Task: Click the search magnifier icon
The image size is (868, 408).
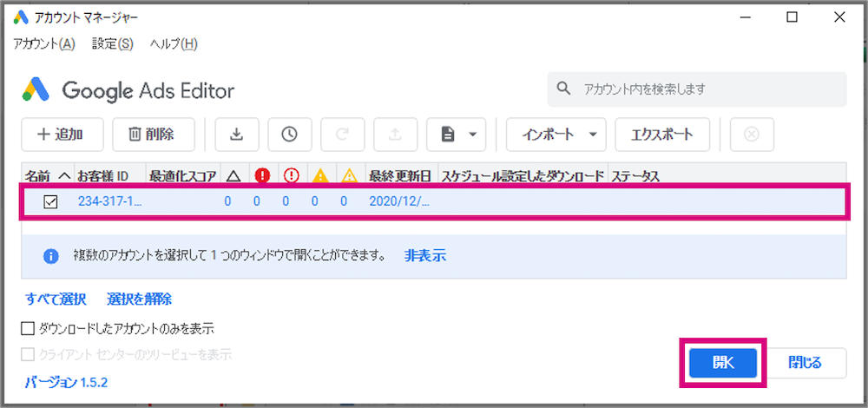Action: pyautogui.click(x=563, y=89)
